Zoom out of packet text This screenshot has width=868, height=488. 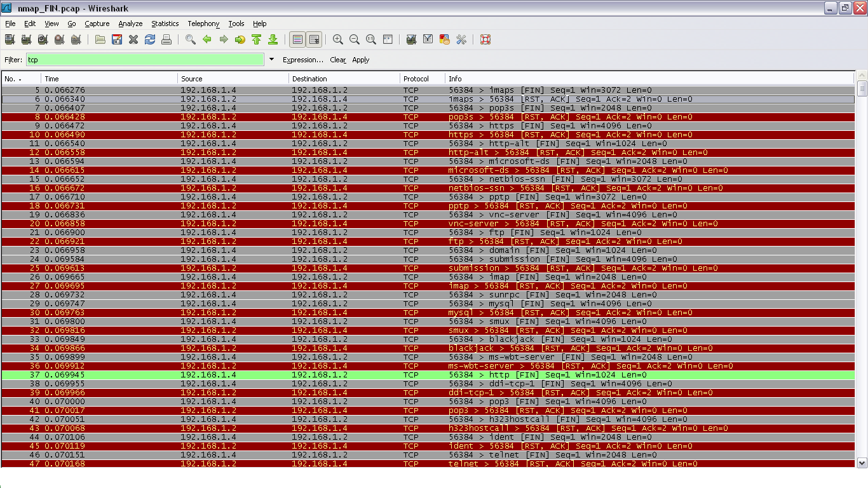(x=355, y=39)
